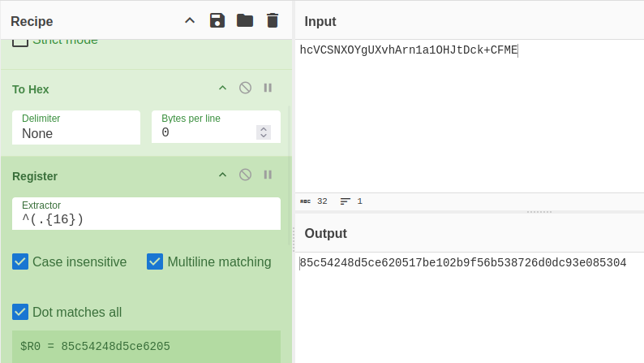Save the recipe using the disk icon
Viewport: 644px width, 363px height.
click(x=217, y=20)
